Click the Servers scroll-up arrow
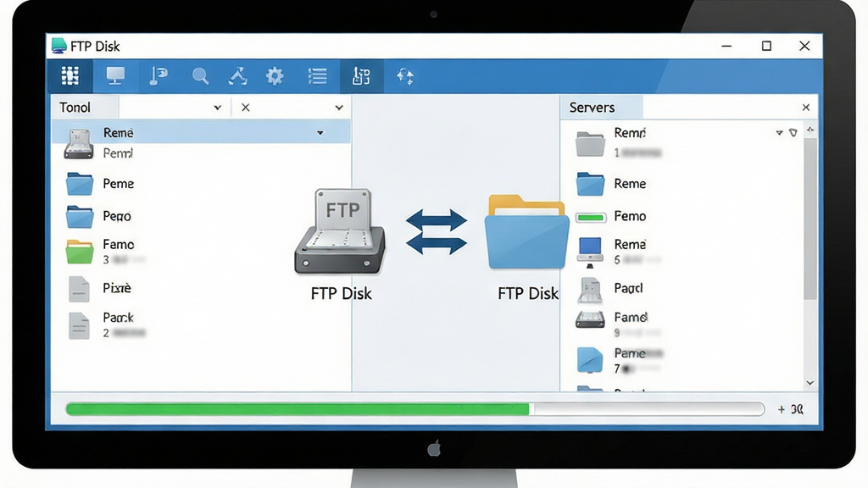 click(x=810, y=130)
